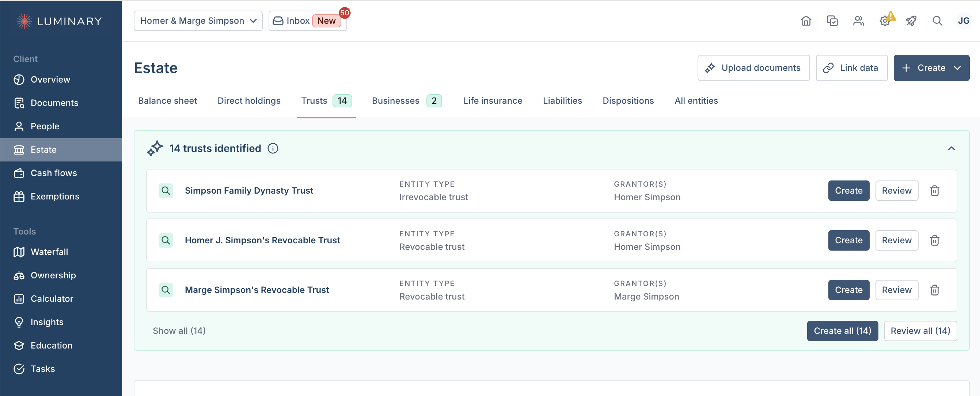
Task: Click the 'Estate' page heading
Action: (156, 68)
